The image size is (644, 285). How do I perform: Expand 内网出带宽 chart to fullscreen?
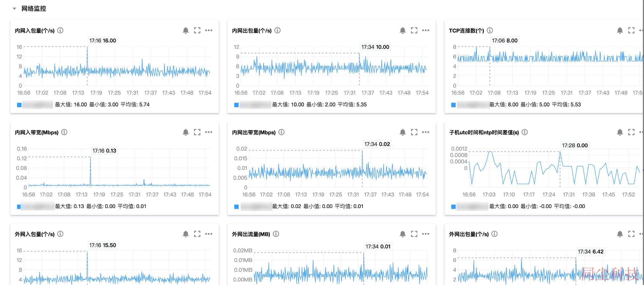(414, 132)
